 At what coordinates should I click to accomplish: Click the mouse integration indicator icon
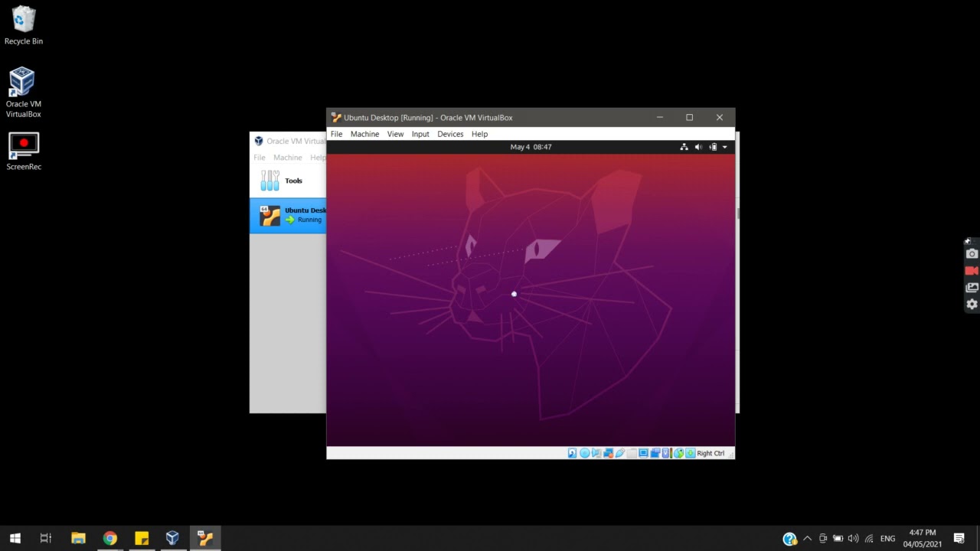tap(678, 453)
